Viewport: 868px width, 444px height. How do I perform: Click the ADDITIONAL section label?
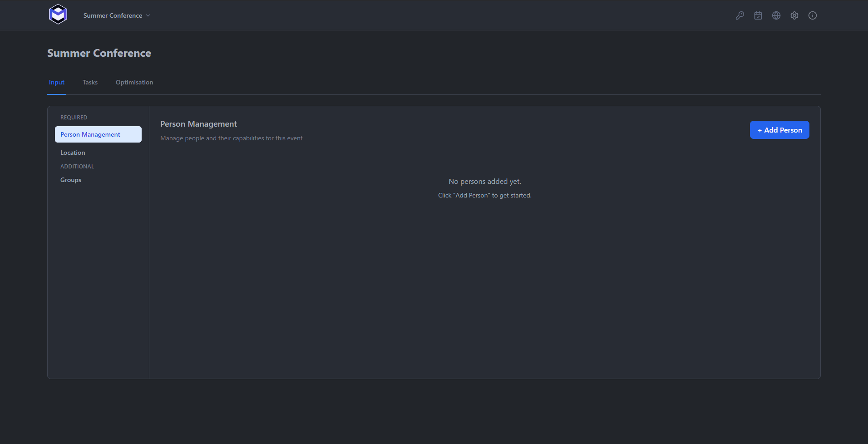[77, 166]
